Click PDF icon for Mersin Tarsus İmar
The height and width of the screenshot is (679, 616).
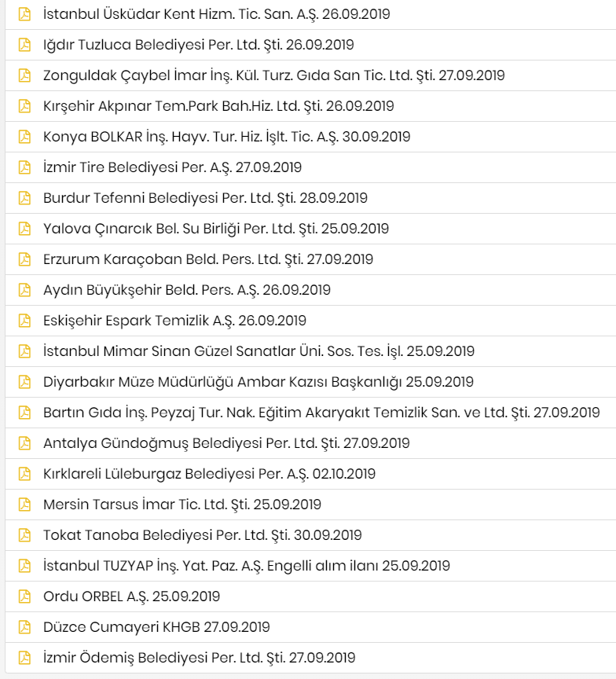coord(24,505)
